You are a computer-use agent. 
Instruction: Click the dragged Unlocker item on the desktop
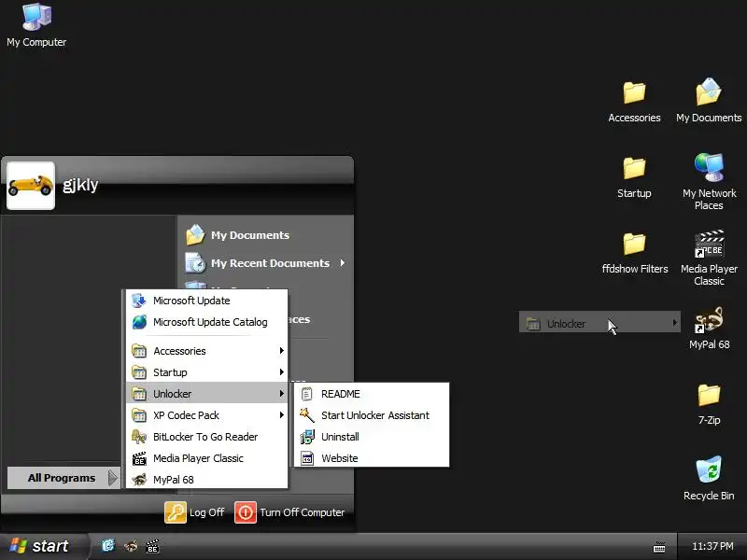point(599,324)
